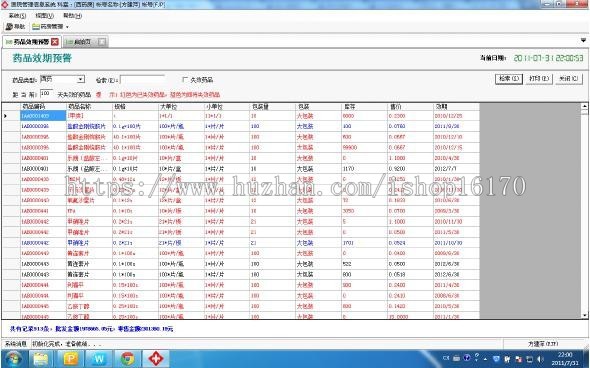Open the orange P application on taskbar
The image size is (590, 368).
point(70,359)
